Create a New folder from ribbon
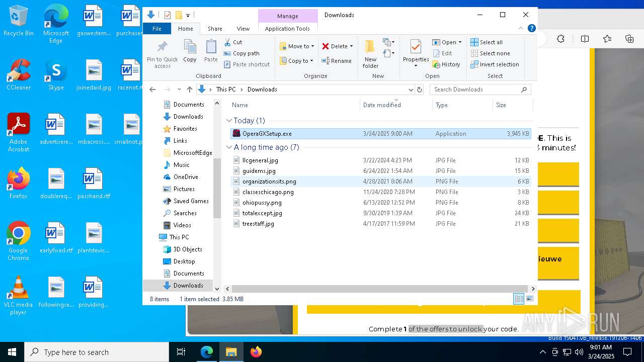This screenshot has width=644, height=362. (370, 54)
